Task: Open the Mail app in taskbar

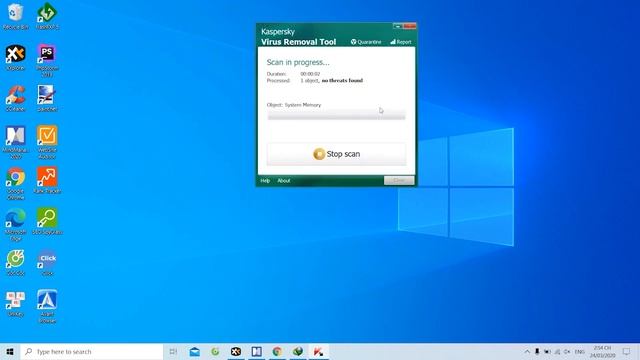Action: (x=195, y=351)
